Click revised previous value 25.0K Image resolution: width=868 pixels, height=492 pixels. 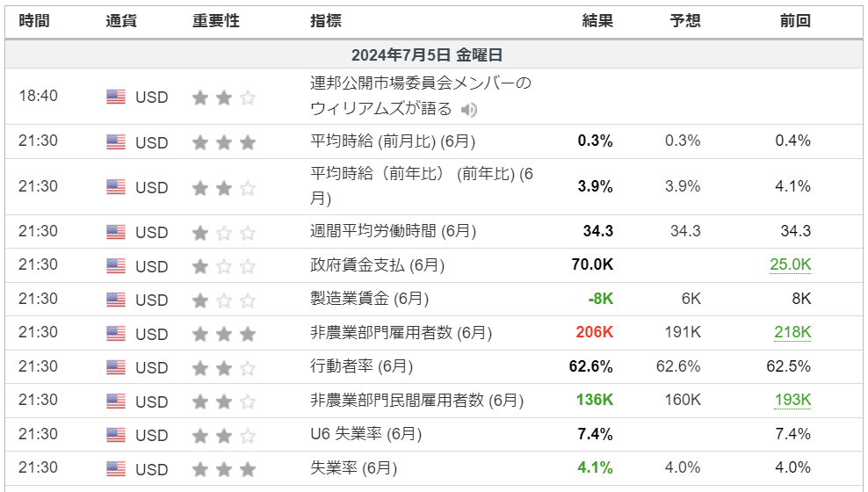tap(790, 264)
